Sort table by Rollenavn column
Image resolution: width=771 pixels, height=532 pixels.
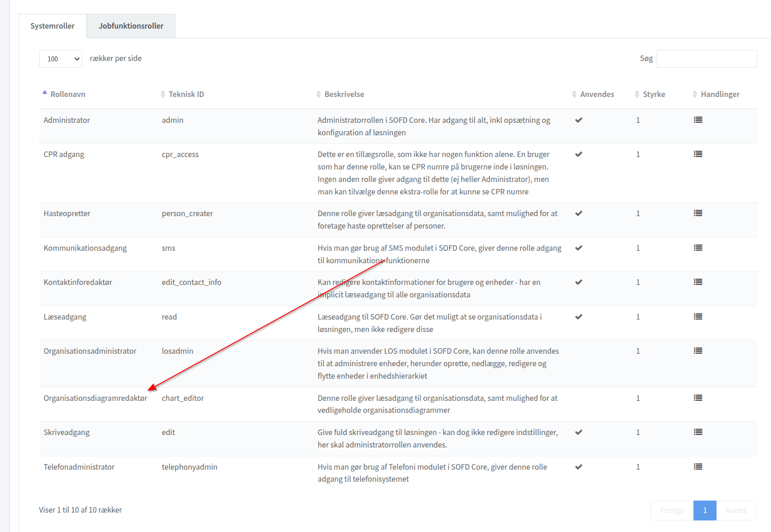click(x=67, y=94)
